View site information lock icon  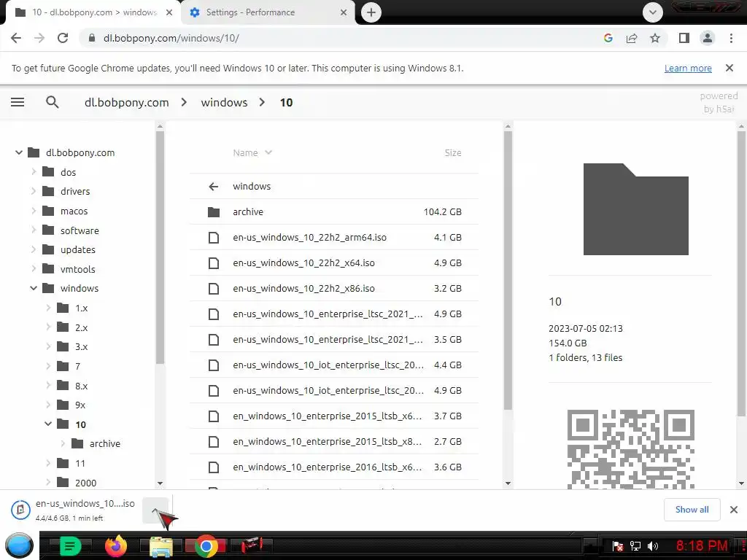[x=92, y=38]
